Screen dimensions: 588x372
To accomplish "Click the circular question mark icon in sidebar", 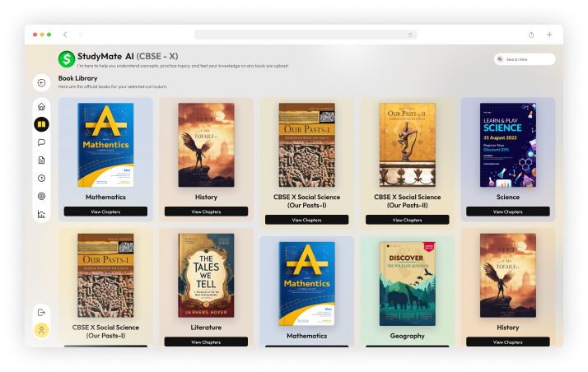I will pyautogui.click(x=42, y=179).
